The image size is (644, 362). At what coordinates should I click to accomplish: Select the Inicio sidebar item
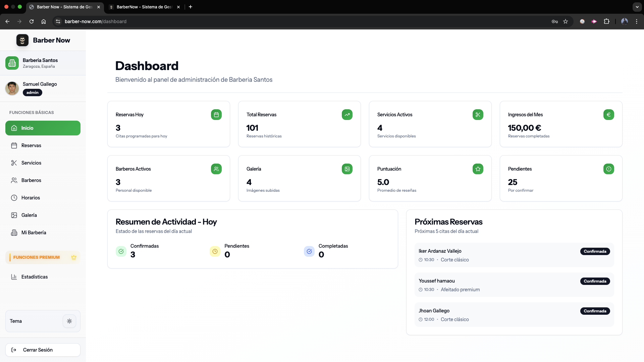43,128
